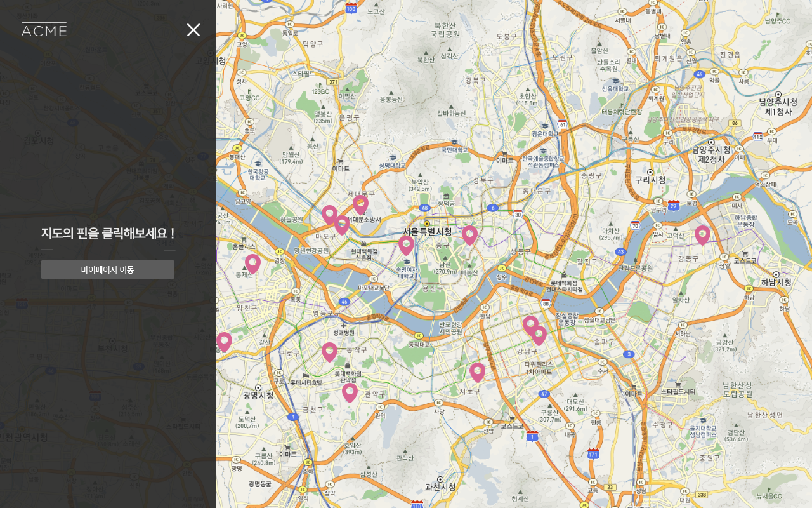
Task: Click the 과천시청 map label
Action: 440,487
